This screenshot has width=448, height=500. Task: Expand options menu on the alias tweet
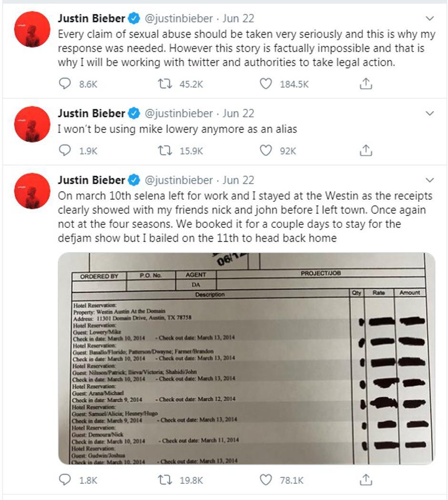pos(429,114)
